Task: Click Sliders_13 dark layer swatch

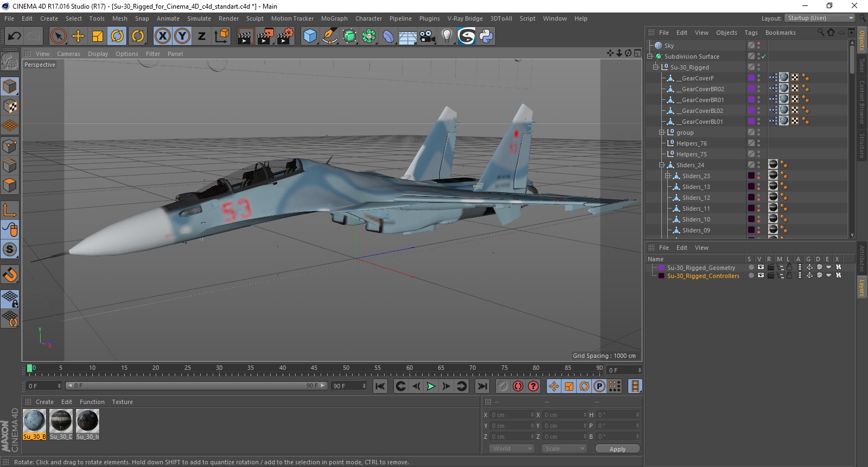Action: click(x=751, y=187)
